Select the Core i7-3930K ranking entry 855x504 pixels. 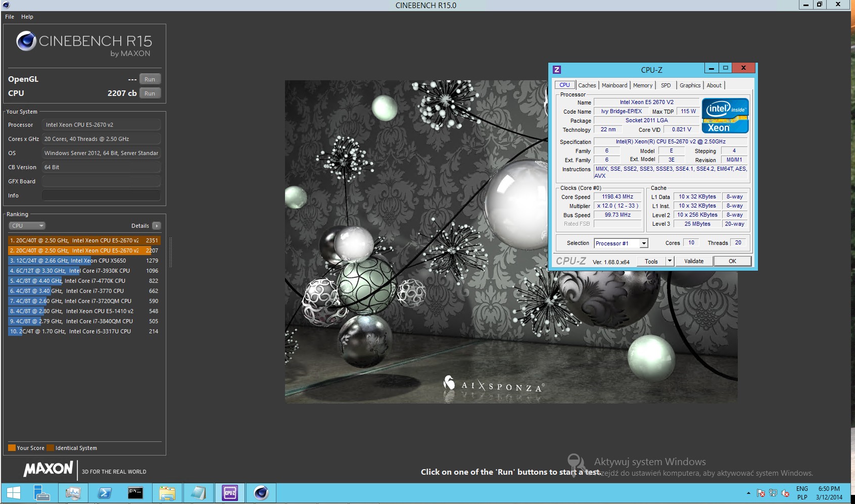[84, 271]
